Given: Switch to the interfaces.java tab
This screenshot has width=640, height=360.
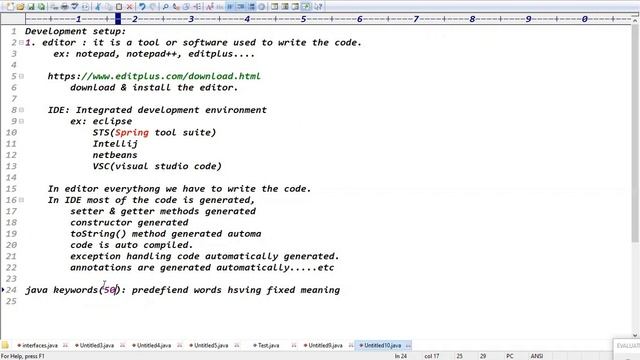Looking at the screenshot, I should click(x=39, y=345).
